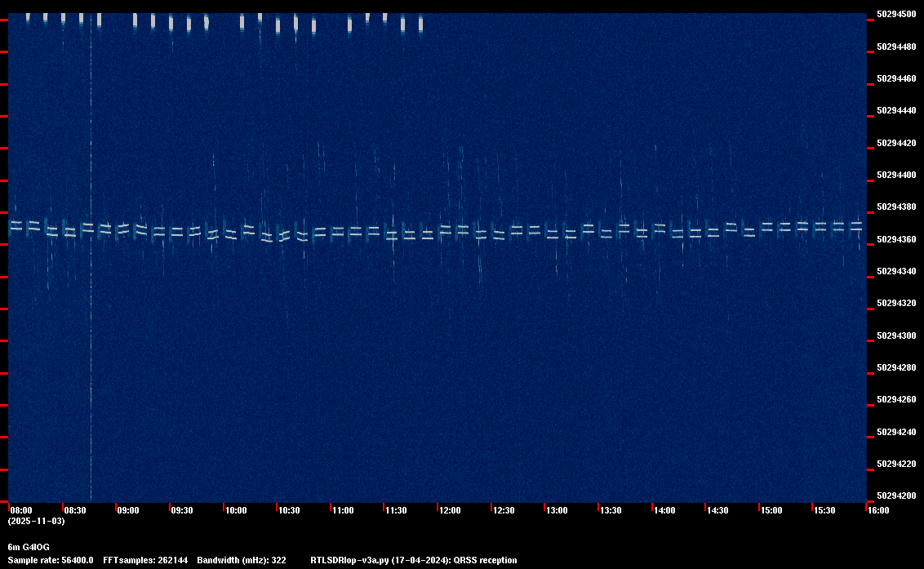
Task: Click the RTLSDRlop-v3a.py QRSS reception text
Action: pos(414,560)
